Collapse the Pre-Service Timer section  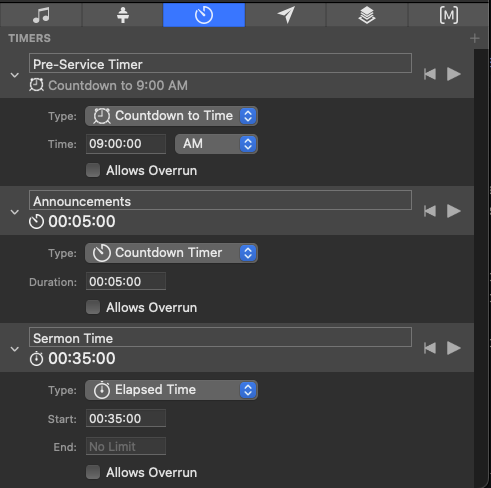click(15, 75)
